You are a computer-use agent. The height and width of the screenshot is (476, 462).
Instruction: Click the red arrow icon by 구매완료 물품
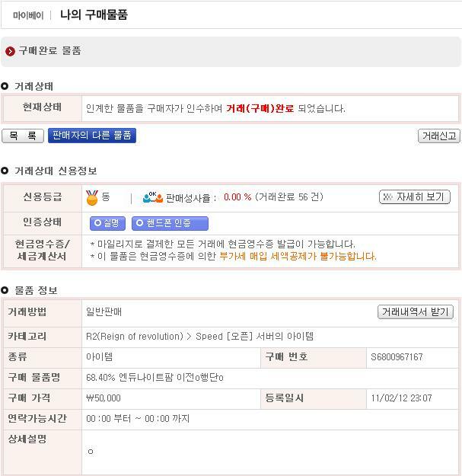coord(10,51)
